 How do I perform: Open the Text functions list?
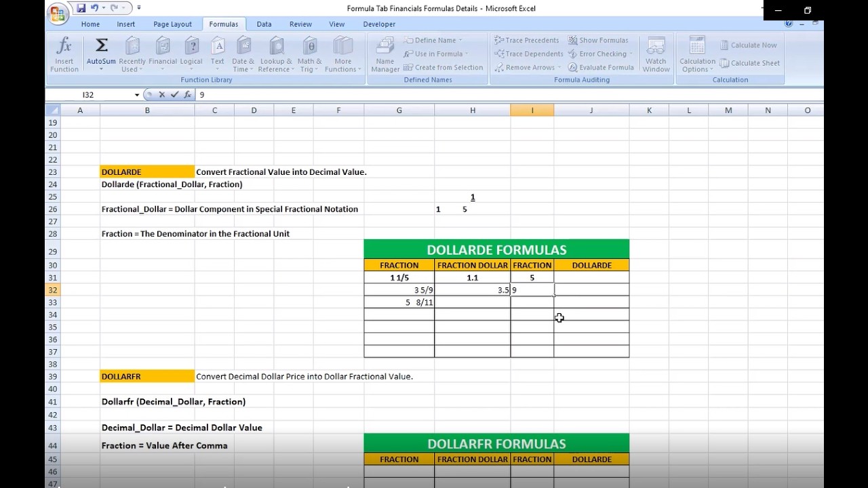[218, 55]
